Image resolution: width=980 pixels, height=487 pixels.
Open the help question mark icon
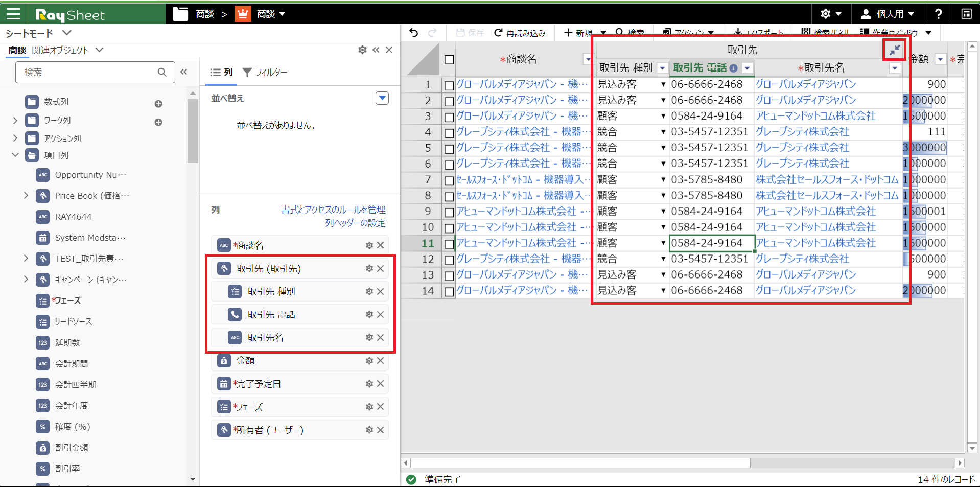click(x=938, y=14)
